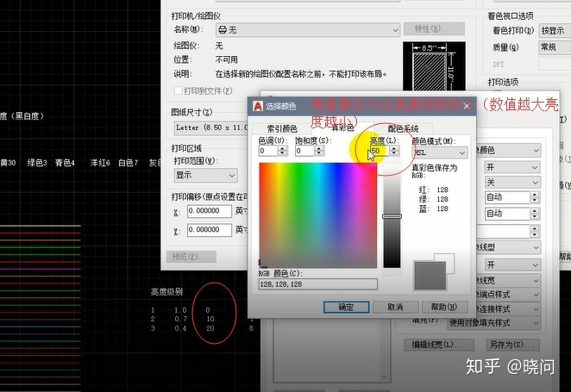The width and height of the screenshot is (571, 392).
Task: Open the 图纸尺寸 Letter dropdown
Action: pyautogui.click(x=211, y=128)
